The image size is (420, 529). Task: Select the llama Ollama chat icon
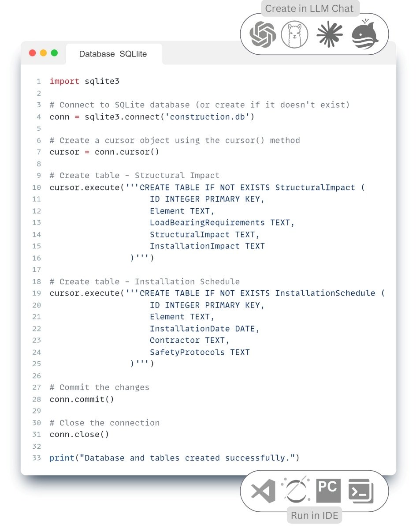[294, 34]
